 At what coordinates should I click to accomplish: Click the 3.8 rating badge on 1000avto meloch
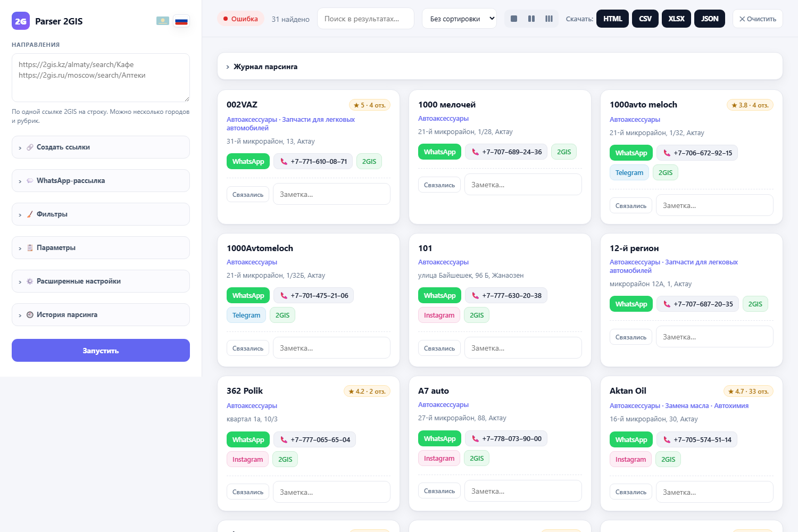tap(750, 105)
